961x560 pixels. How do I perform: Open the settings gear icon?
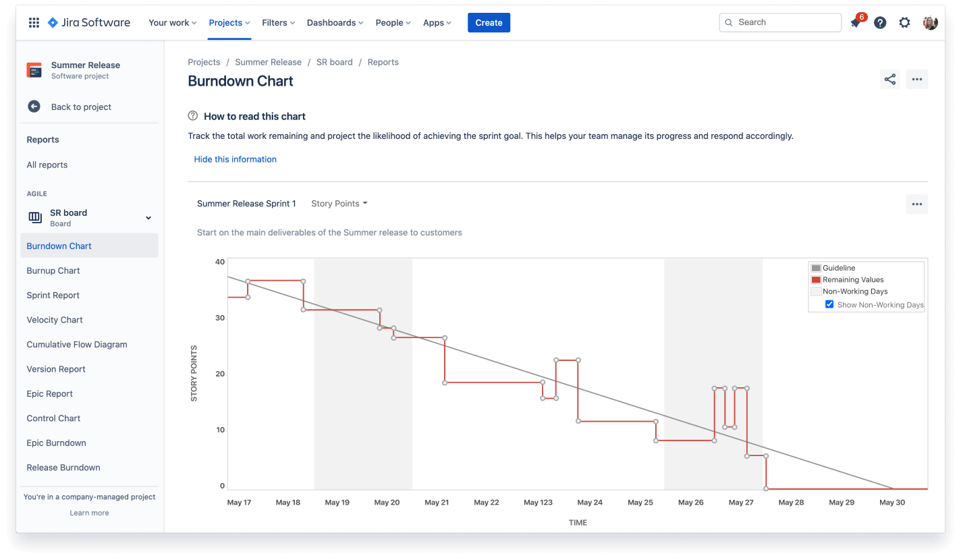pyautogui.click(x=904, y=23)
